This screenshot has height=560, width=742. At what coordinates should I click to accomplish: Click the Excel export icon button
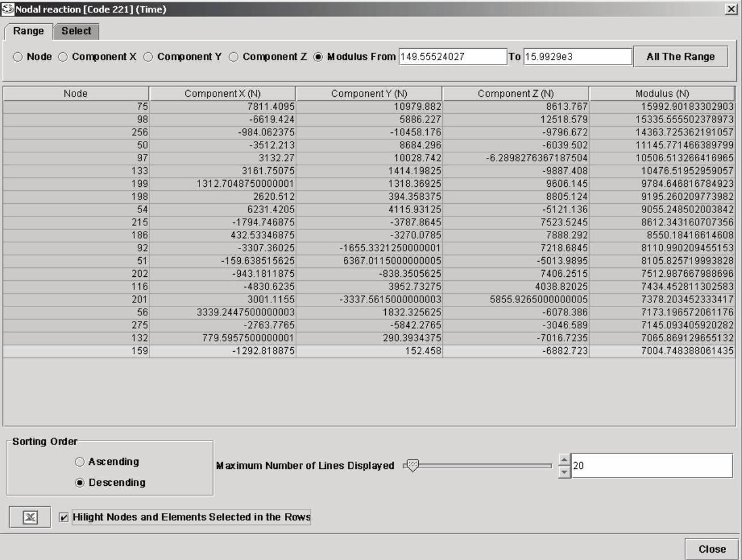(x=30, y=517)
